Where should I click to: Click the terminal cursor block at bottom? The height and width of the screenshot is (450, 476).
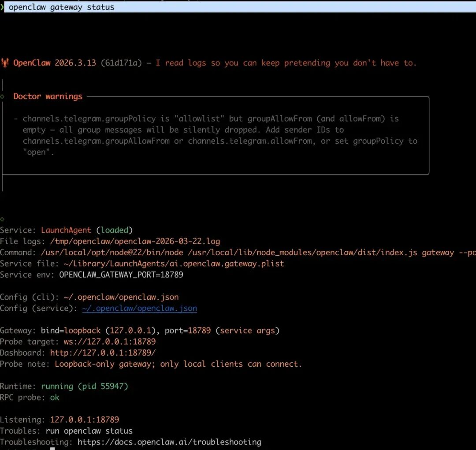click(x=52, y=449)
